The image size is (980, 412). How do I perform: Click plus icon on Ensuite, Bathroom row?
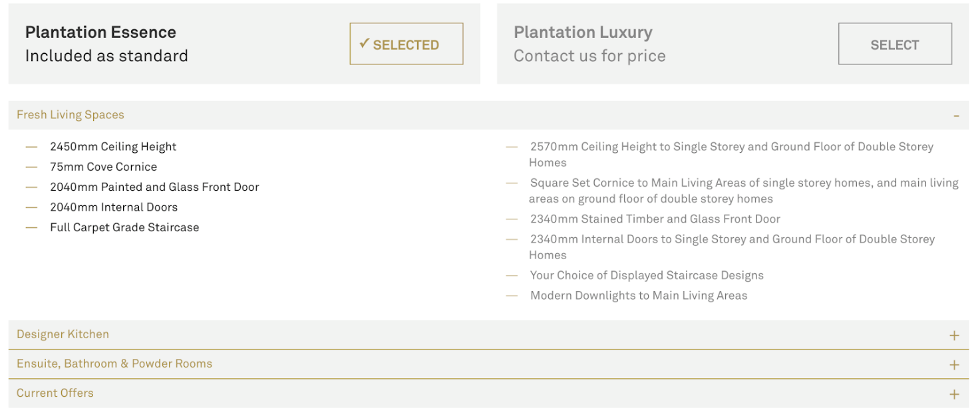[954, 365]
